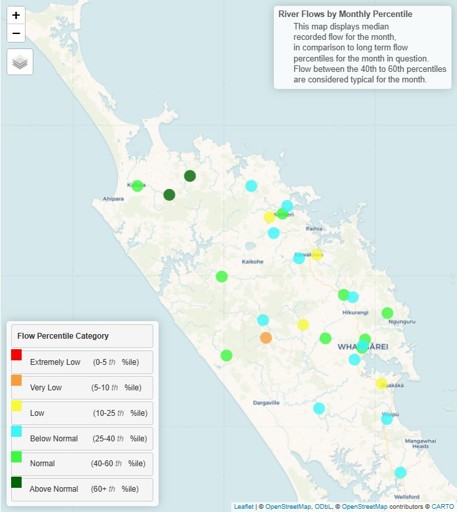The image size is (457, 512).
Task: Click the Dargaville town label
Action: point(266,403)
